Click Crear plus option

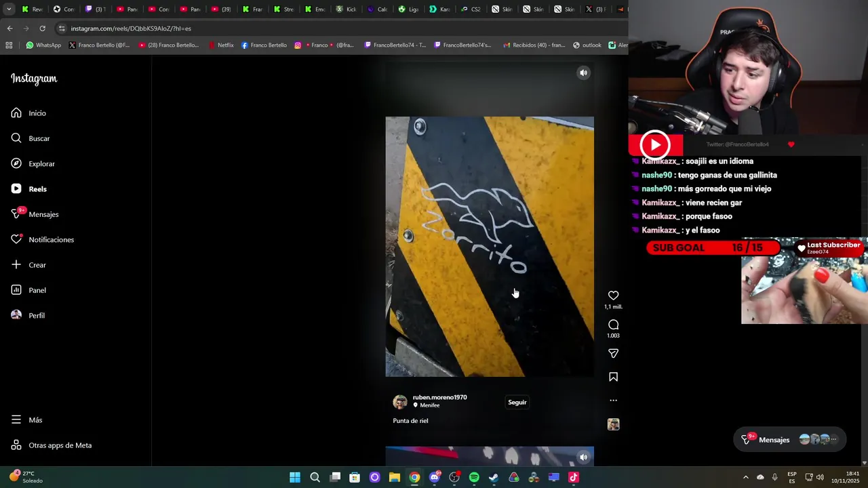(28, 265)
